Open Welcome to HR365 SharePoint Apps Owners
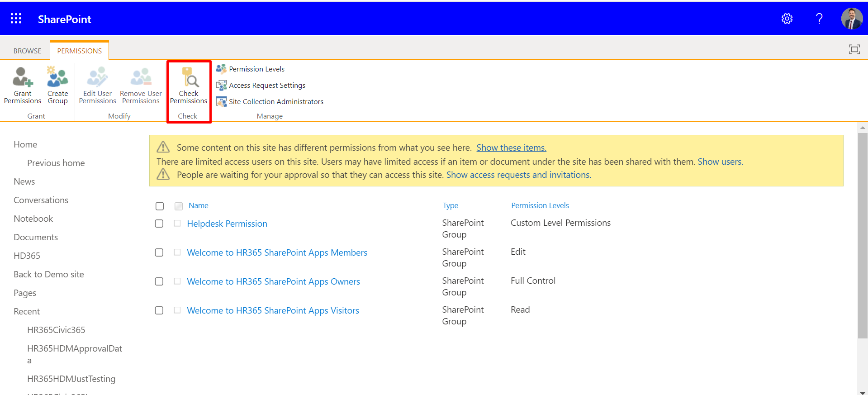Screen dimensions: 868x395 click(274, 281)
